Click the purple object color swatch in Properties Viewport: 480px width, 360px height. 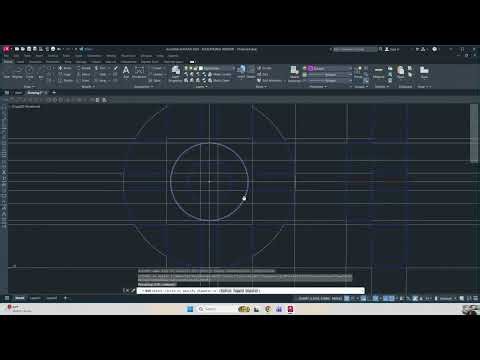(310, 68)
